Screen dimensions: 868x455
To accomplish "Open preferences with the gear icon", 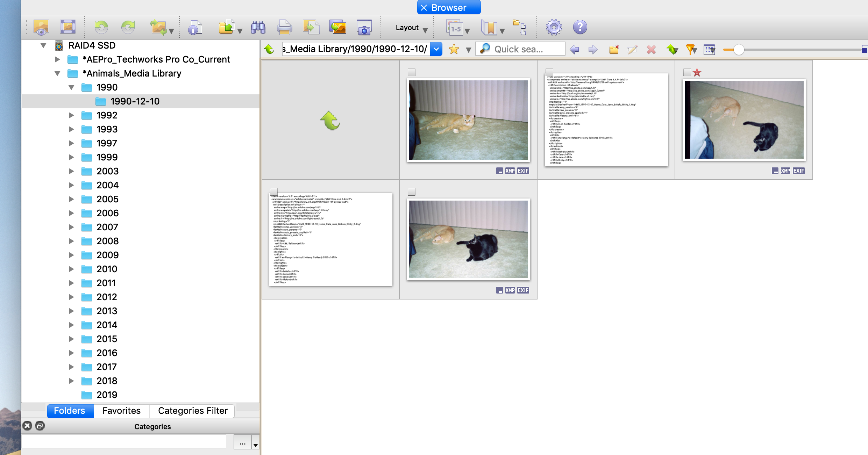I will [x=554, y=27].
